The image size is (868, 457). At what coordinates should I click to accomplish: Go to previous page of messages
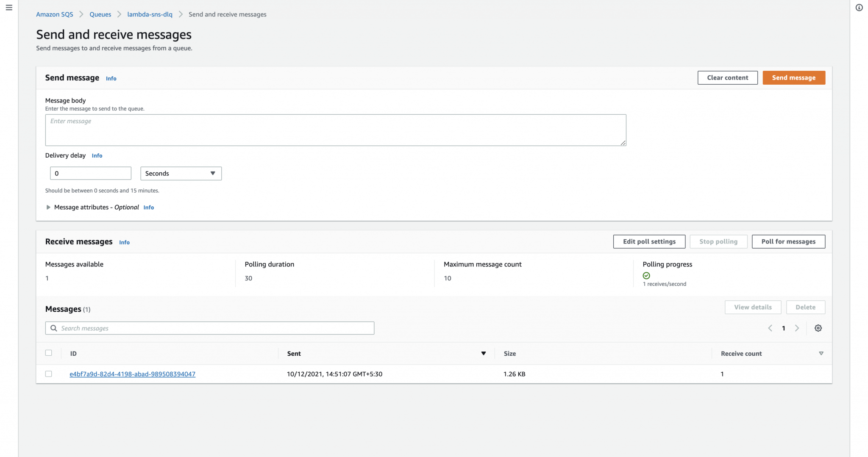click(x=770, y=328)
